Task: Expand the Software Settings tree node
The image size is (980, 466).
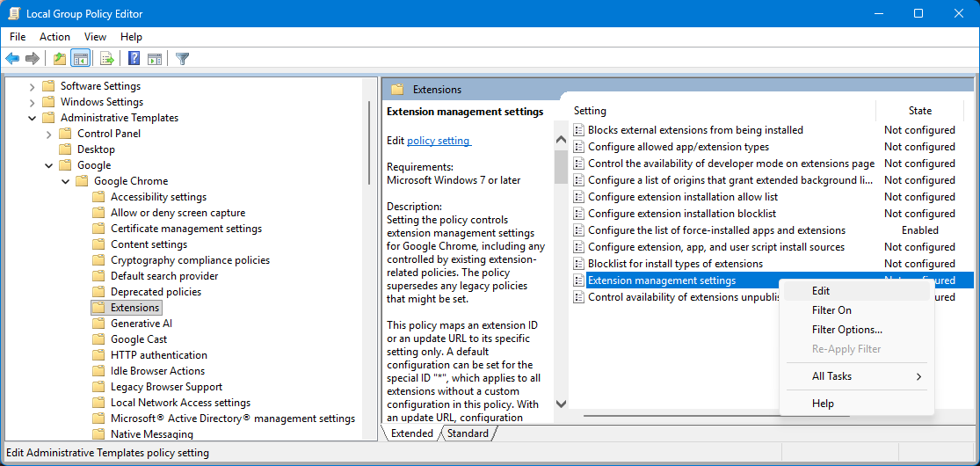Action: tap(32, 86)
